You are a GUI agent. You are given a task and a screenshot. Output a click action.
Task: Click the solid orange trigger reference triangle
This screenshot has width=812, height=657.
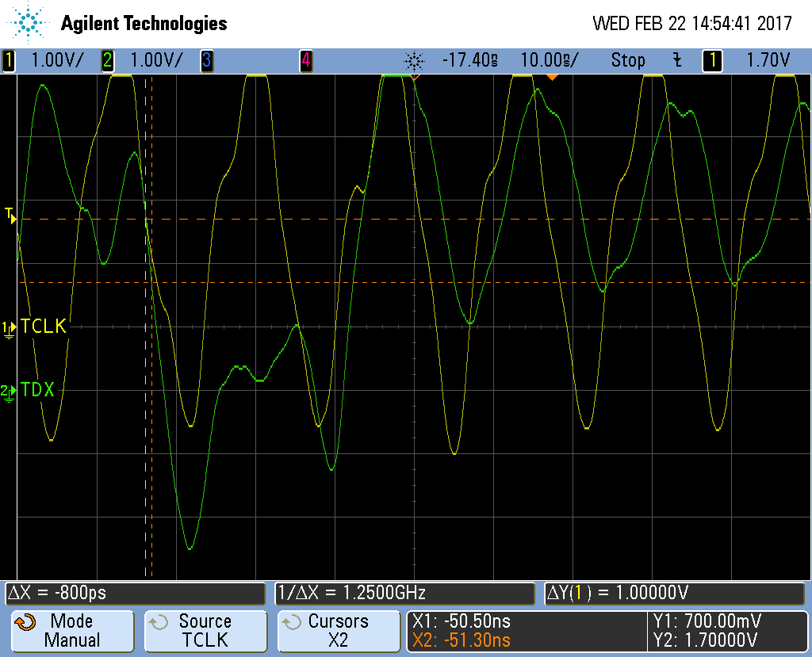553,77
